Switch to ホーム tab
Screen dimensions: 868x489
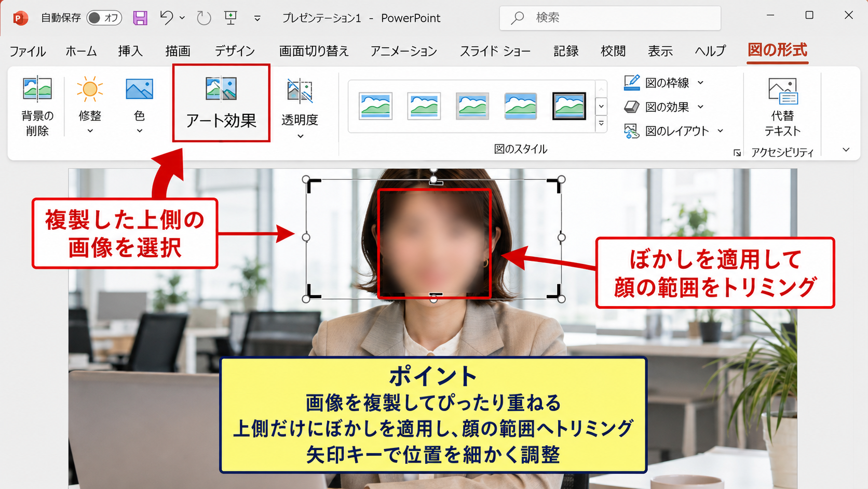click(x=81, y=51)
